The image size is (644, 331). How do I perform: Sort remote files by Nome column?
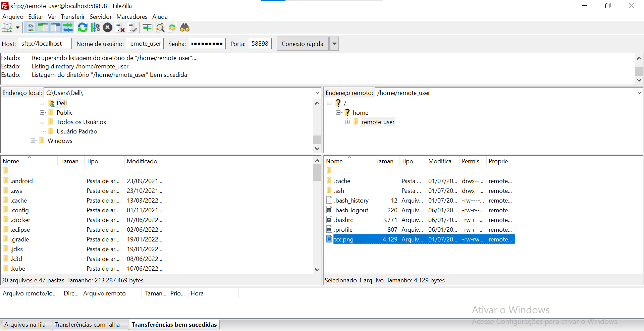(349, 161)
